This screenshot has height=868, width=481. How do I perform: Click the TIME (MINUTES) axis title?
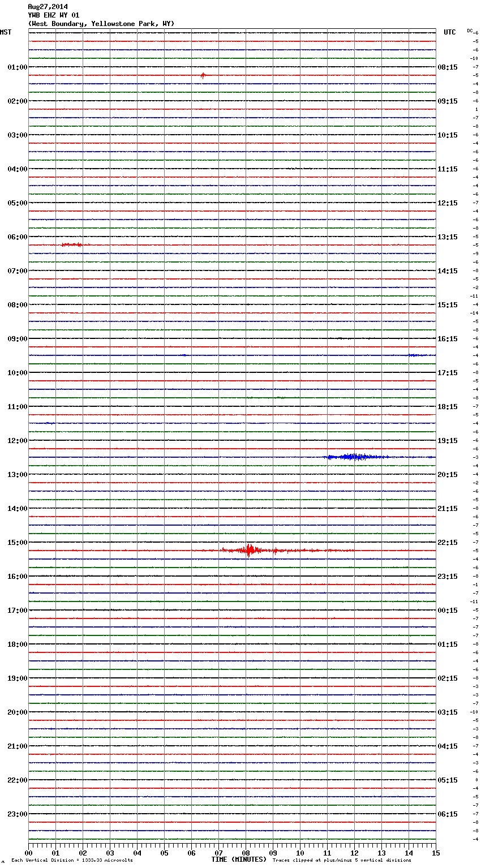(239, 860)
